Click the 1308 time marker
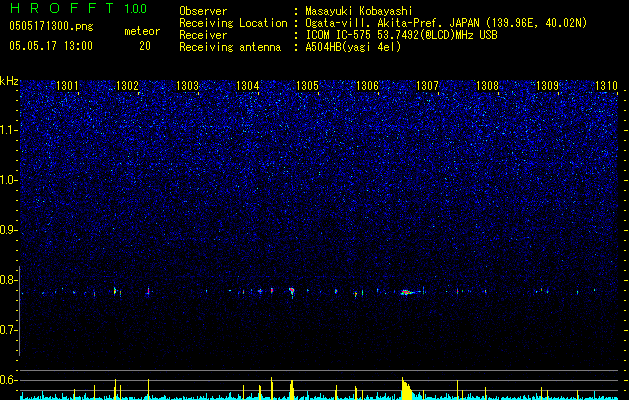This screenshot has width=629, height=400. pos(487,86)
